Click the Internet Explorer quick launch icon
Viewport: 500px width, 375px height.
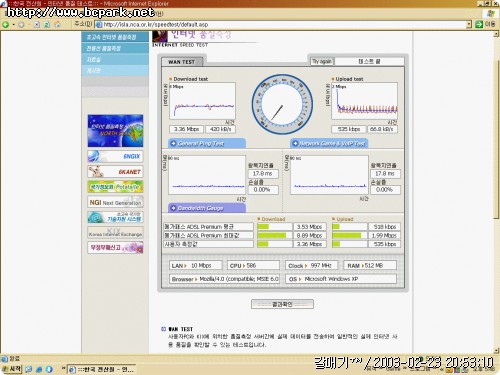39,369
